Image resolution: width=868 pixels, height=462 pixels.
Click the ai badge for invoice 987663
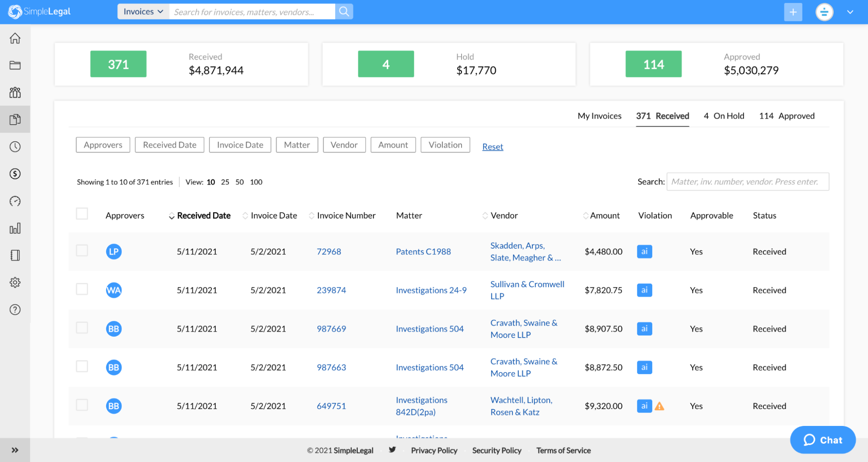click(x=644, y=367)
